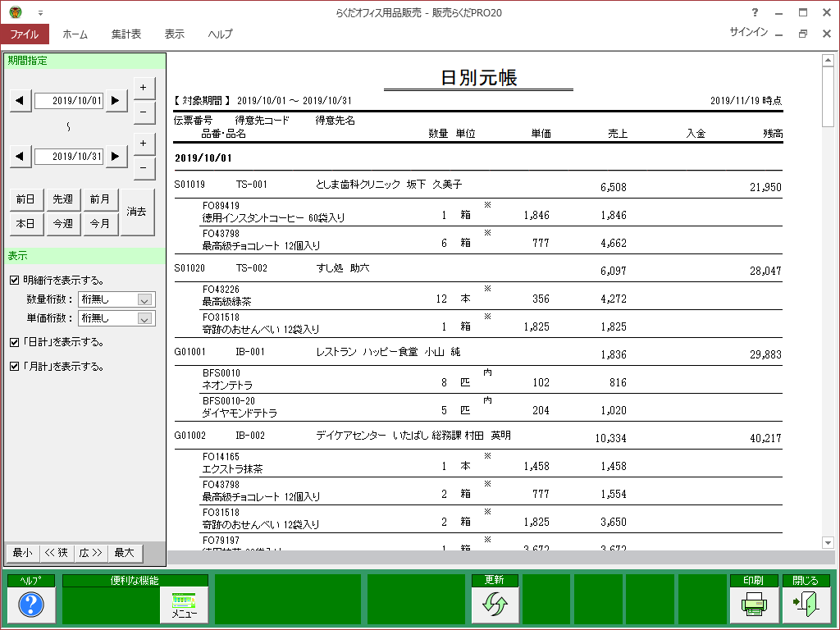Viewport: 840px width, 630px height.
Task: Clear the period with 消去 button
Action: click(x=137, y=212)
